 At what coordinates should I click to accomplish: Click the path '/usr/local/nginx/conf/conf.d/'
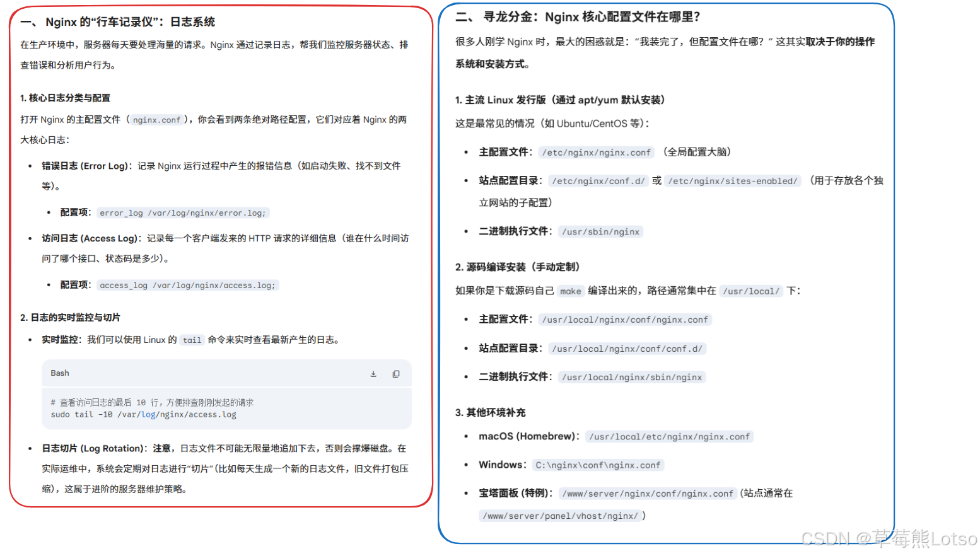click(x=627, y=349)
